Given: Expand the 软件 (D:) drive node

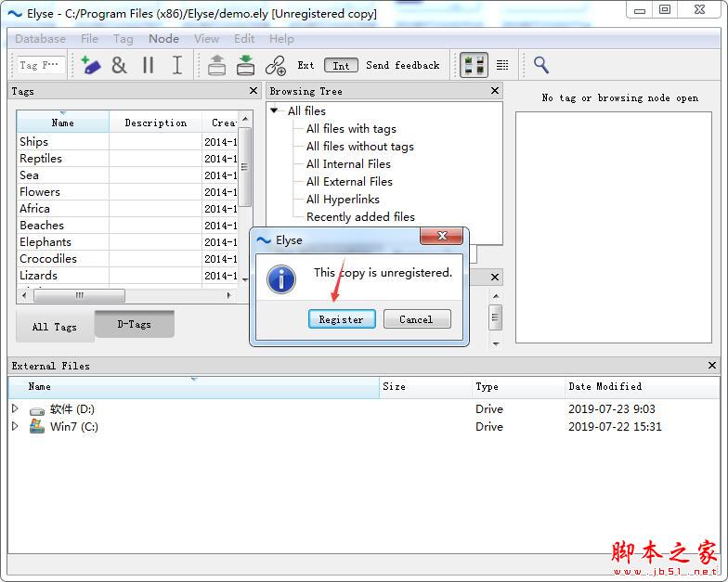Looking at the screenshot, I should tap(15, 408).
